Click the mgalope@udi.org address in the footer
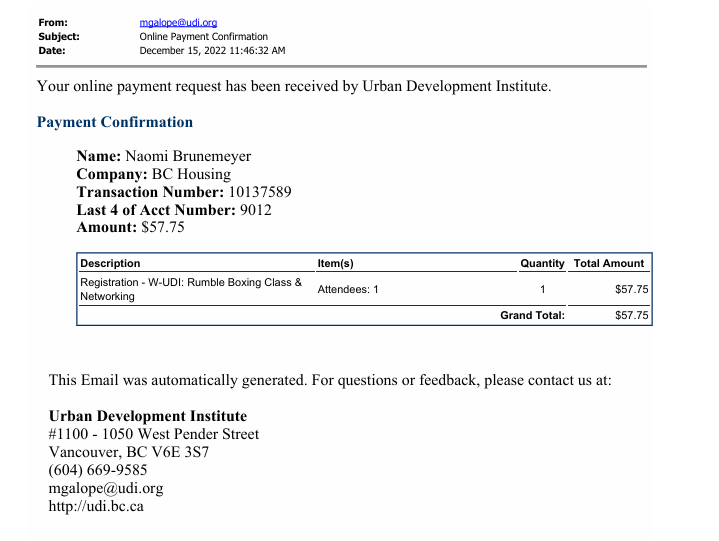719x541 pixels. pos(106,488)
